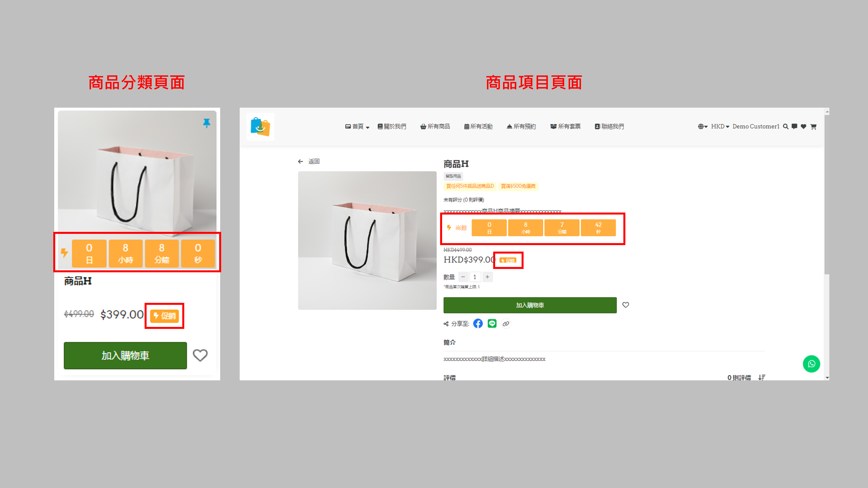Open search with magnifier icon
This screenshot has width=868, height=488.
tap(786, 127)
